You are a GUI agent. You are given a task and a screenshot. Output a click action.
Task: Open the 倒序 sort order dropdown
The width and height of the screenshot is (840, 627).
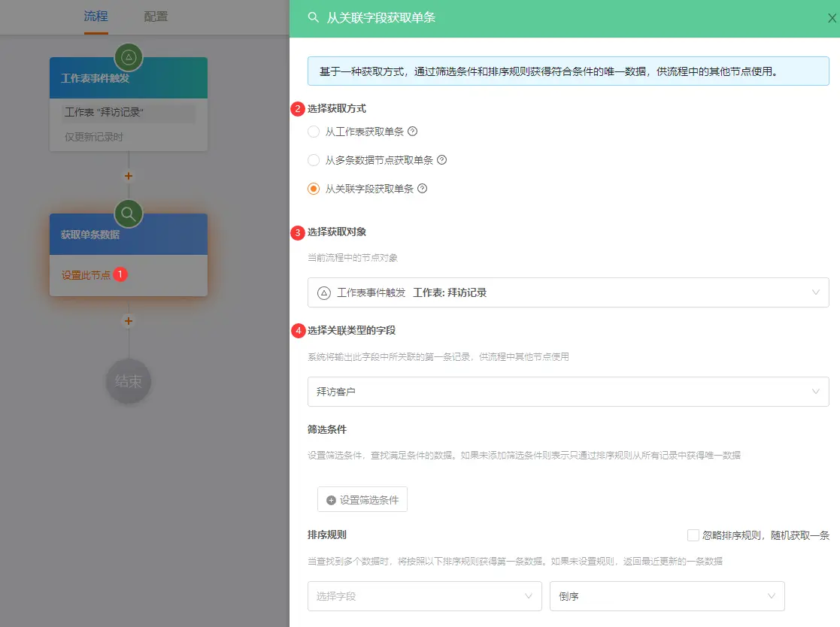coord(667,596)
